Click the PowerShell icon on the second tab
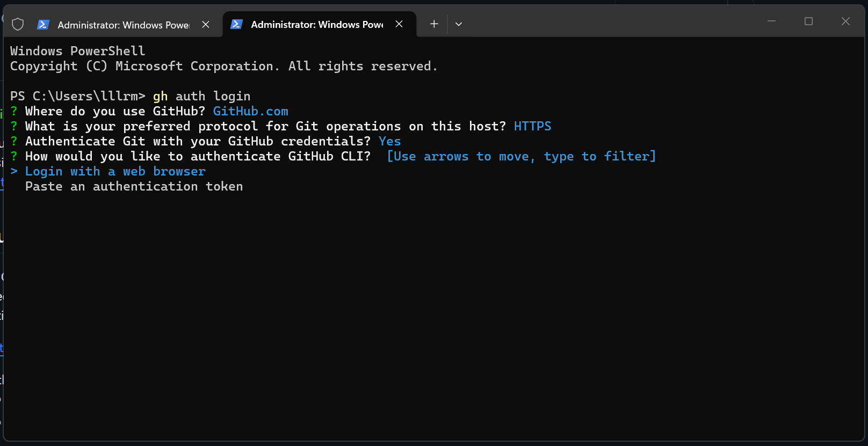Screen dimensions: 868x446 [237, 24]
